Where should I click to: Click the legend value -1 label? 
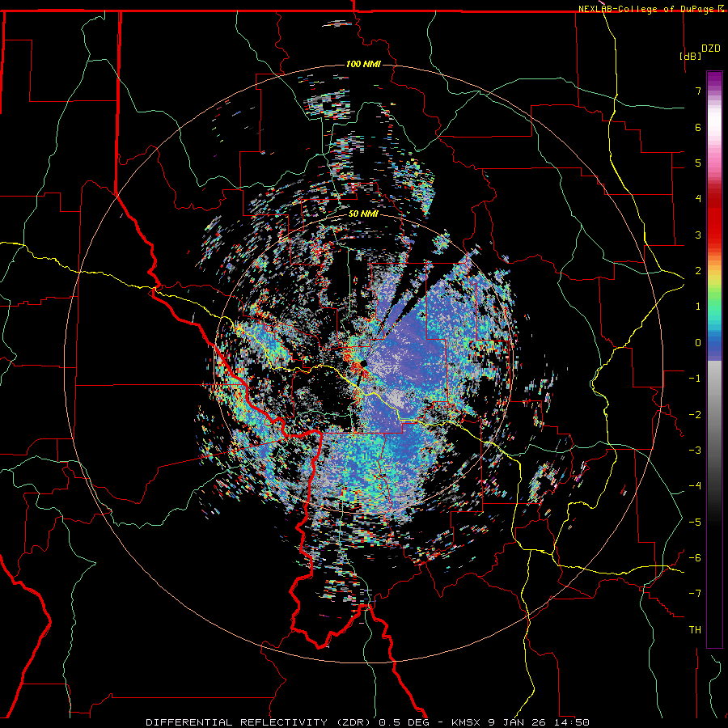pos(695,379)
